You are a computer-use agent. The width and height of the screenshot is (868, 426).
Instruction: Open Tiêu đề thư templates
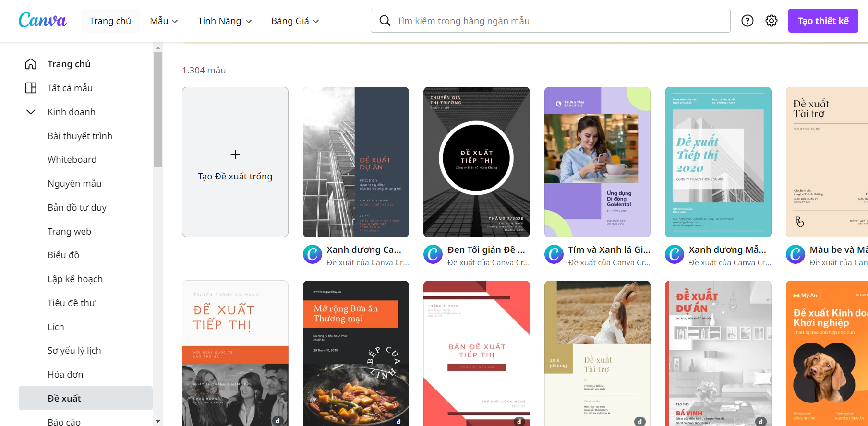click(72, 303)
